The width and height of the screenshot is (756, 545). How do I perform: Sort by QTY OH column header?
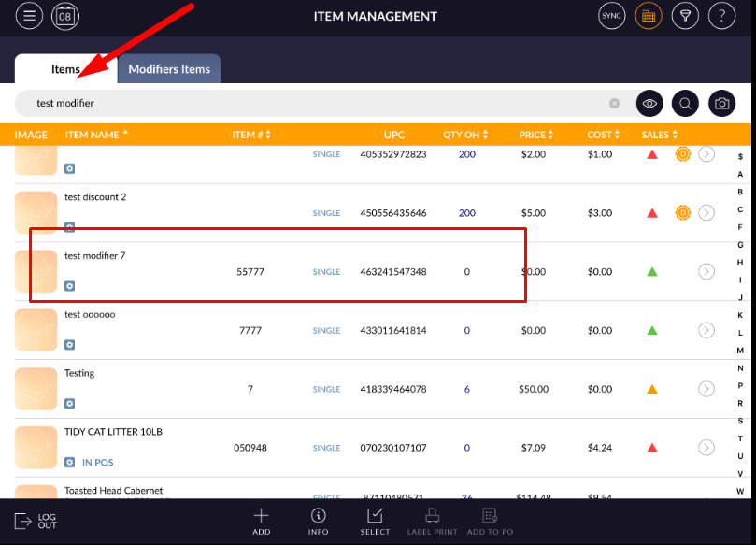464,135
